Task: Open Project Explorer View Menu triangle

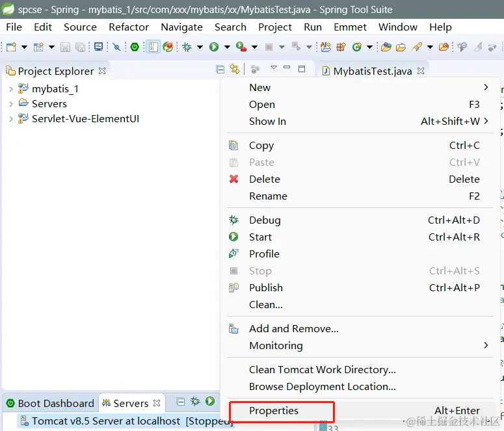Action: 274,68
